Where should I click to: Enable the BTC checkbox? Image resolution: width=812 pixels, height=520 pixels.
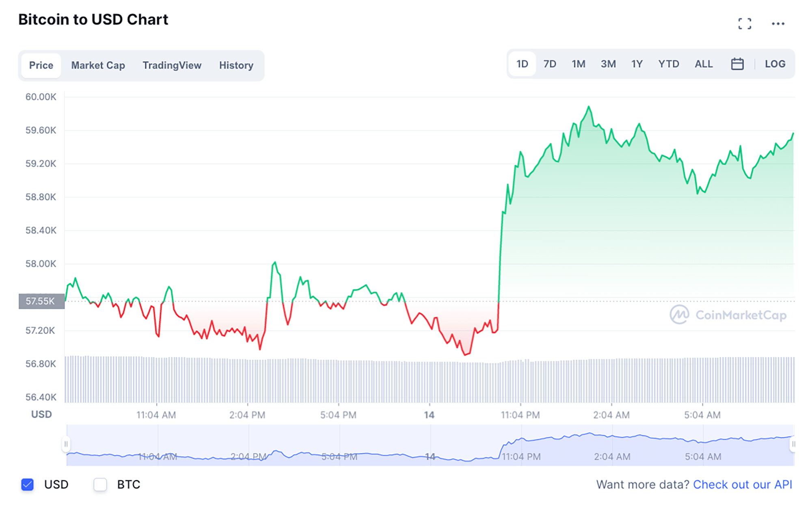tap(100, 484)
